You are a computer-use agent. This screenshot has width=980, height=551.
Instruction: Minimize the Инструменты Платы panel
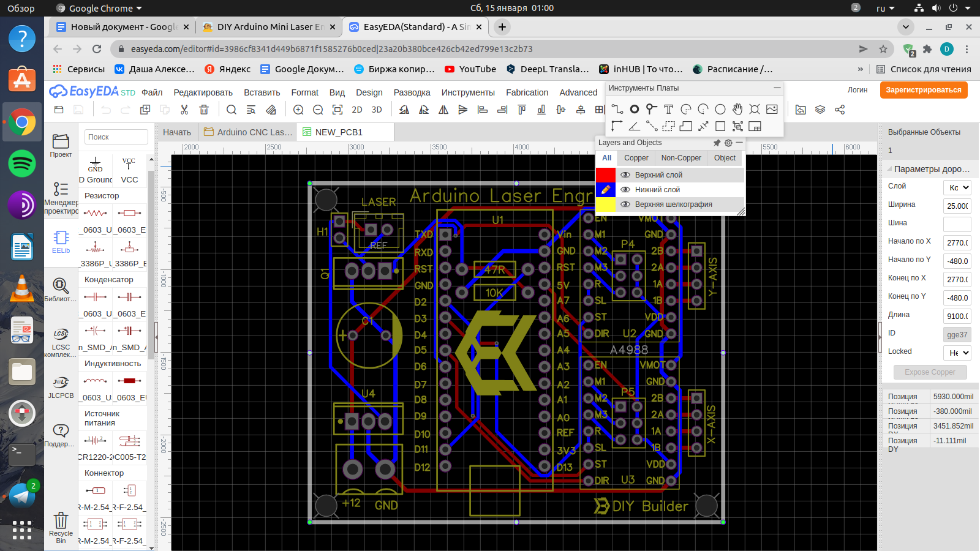pyautogui.click(x=777, y=88)
